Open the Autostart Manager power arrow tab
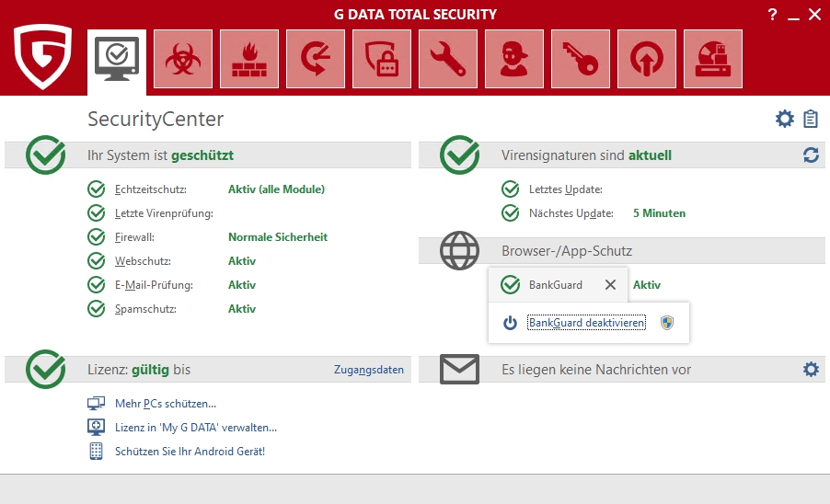830x504 pixels. tap(646, 59)
